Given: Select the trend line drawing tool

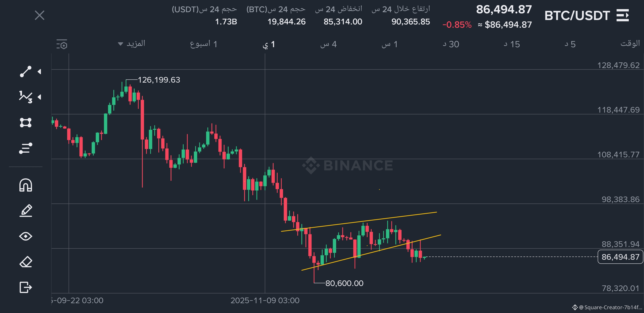Looking at the screenshot, I should point(25,72).
